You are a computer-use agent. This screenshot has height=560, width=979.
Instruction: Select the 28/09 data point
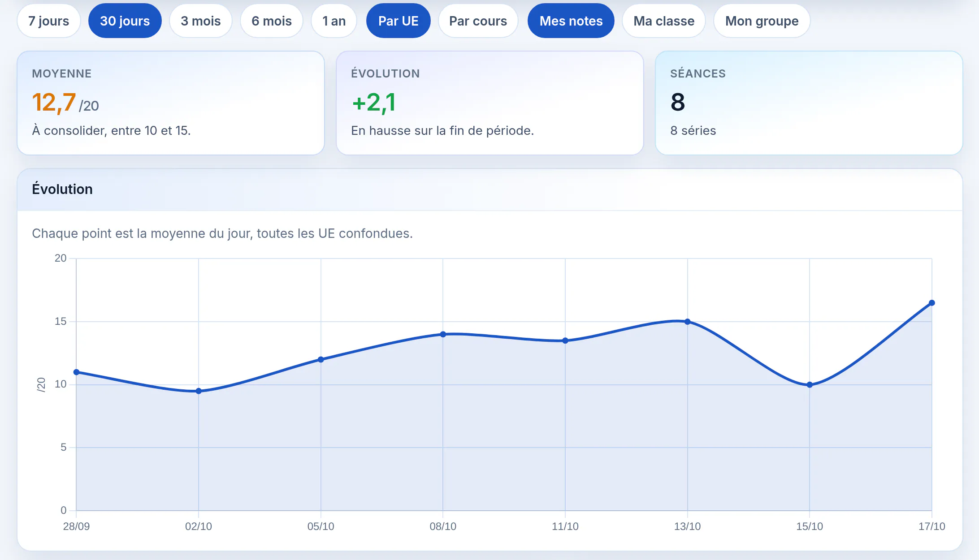[76, 372]
